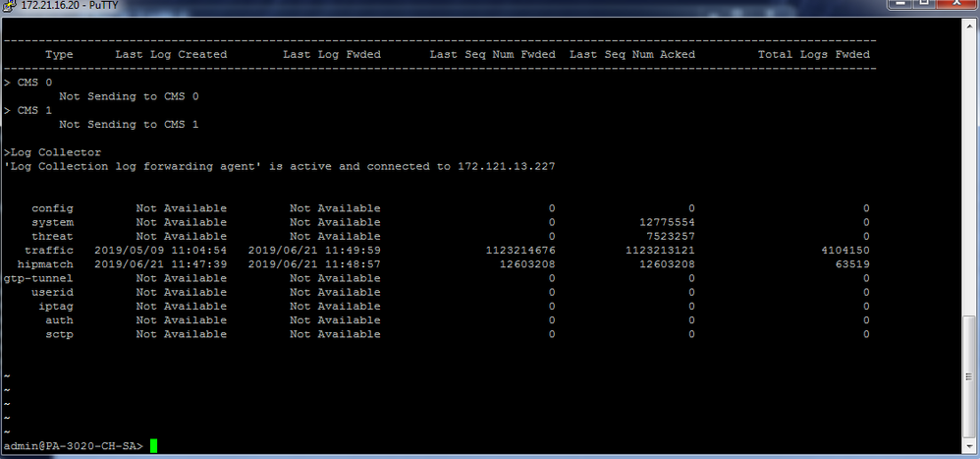This screenshot has width=980, height=459.
Task: Click the 'hipmatch' log type row label
Action: 45,263
